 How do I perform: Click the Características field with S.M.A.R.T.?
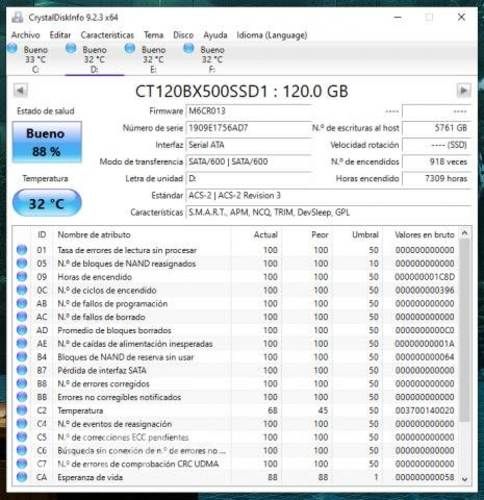point(328,212)
